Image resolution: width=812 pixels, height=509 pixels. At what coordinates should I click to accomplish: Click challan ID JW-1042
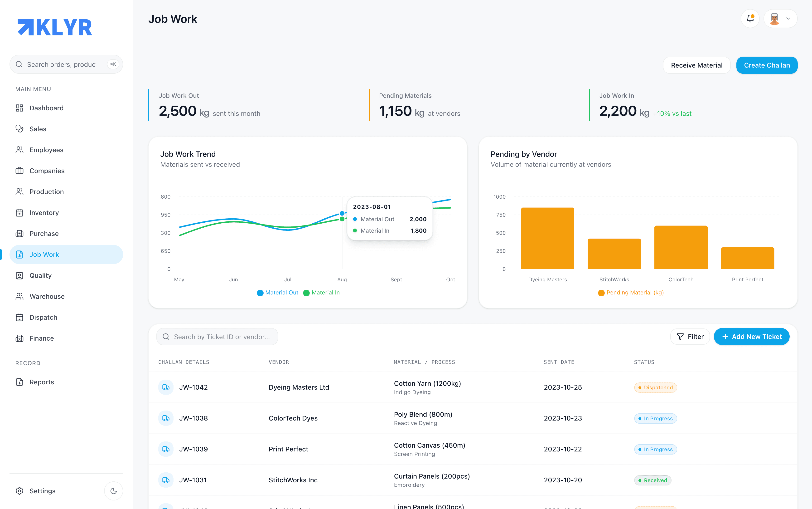click(193, 387)
